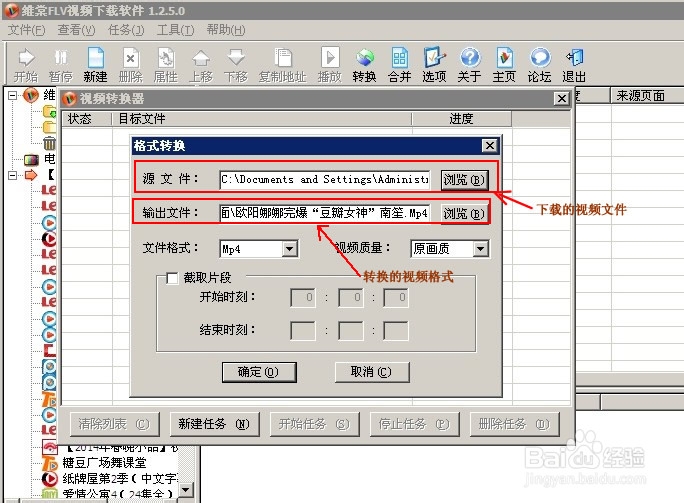
Task: Click 新建任务(N) in converter window
Action: click(214, 424)
